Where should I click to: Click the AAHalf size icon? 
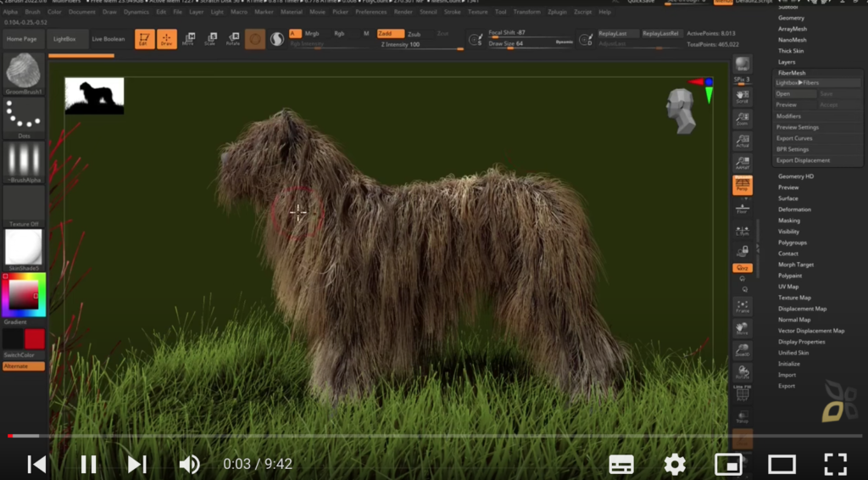[742, 163]
